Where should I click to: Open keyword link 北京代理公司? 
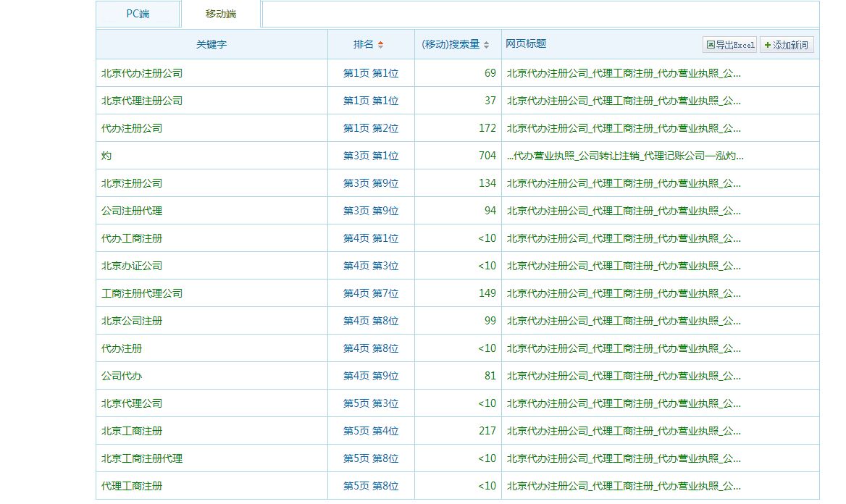point(132,403)
